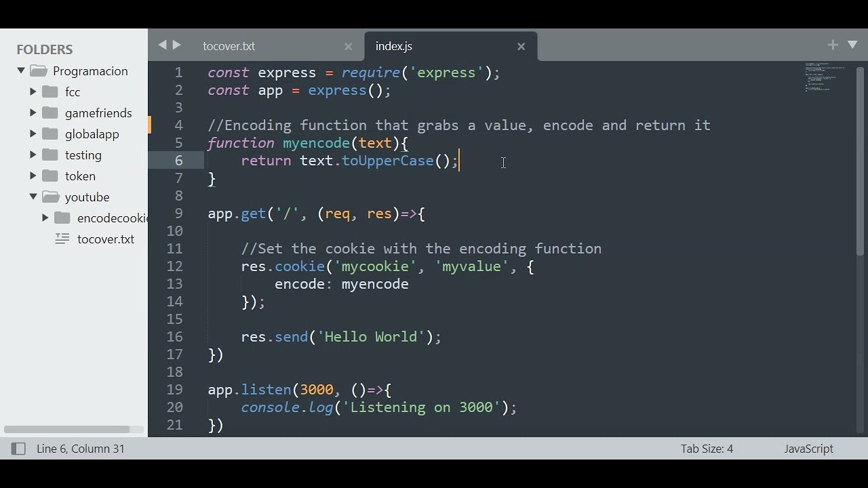
Task: Click the gamefriends folder icon
Action: 50,113
